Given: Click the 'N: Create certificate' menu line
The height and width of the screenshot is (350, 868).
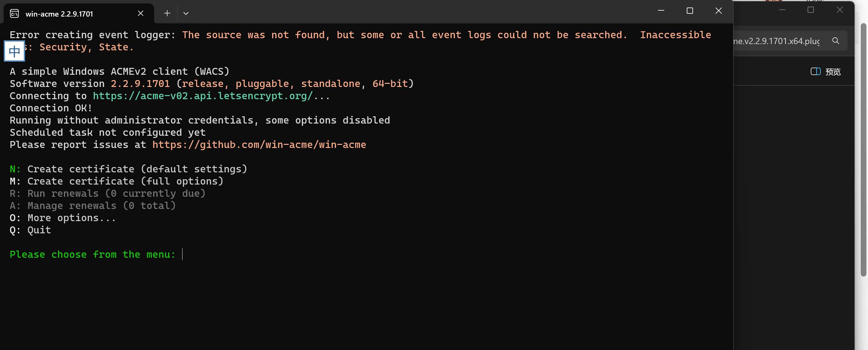Looking at the screenshot, I should pos(128,169).
